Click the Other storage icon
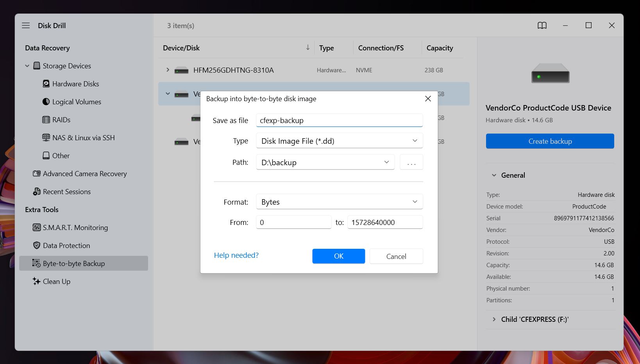 click(x=46, y=155)
